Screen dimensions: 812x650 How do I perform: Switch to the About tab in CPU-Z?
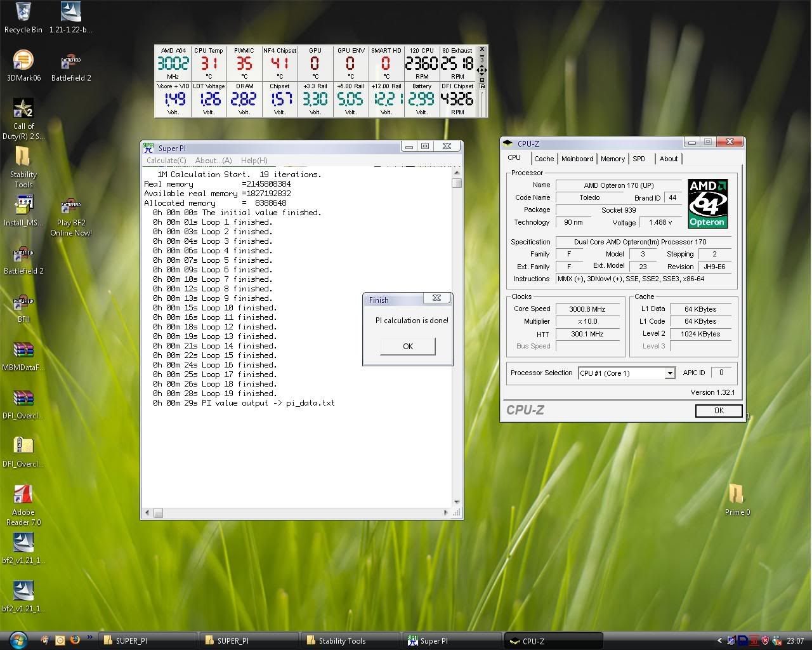coord(668,159)
